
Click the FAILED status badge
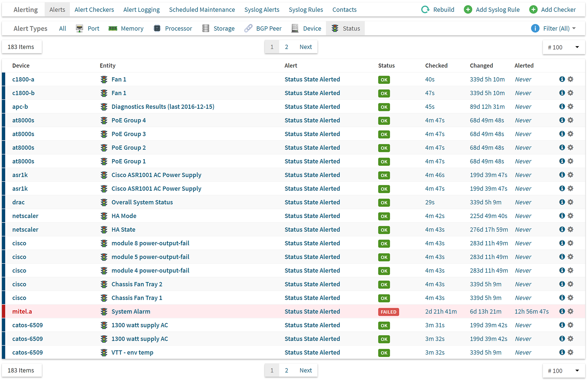point(388,312)
